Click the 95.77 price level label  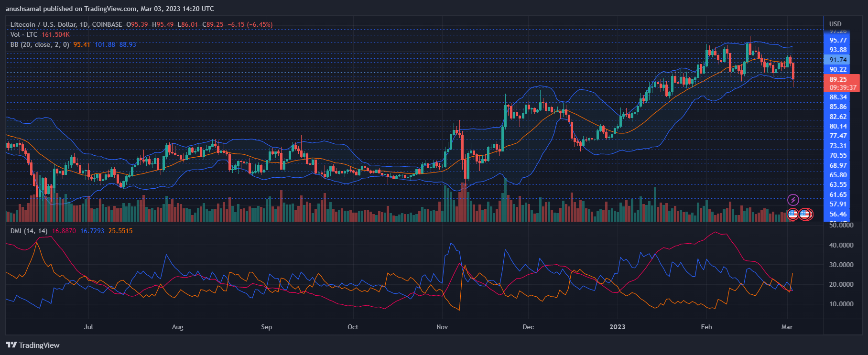pos(838,40)
